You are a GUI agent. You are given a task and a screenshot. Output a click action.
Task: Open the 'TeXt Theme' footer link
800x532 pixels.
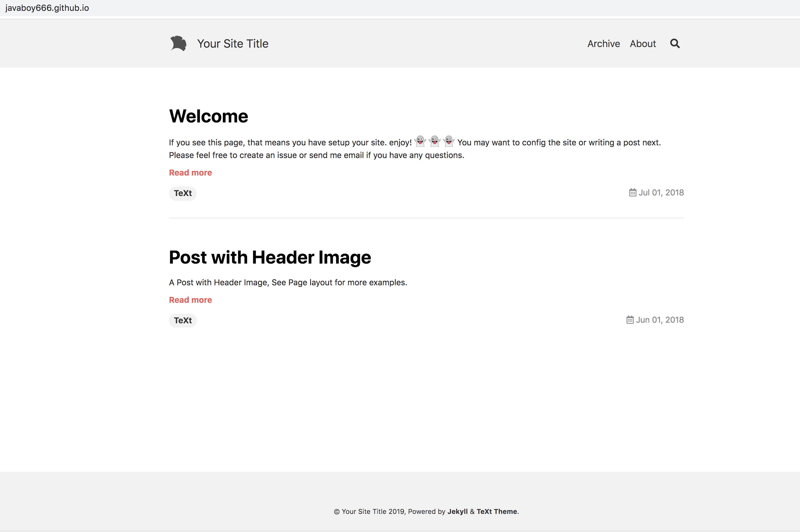497,511
